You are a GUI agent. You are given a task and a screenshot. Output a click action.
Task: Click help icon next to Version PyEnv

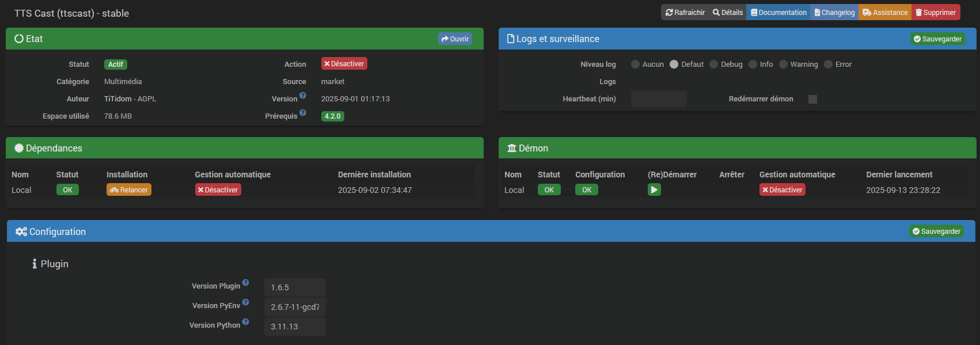245,302
